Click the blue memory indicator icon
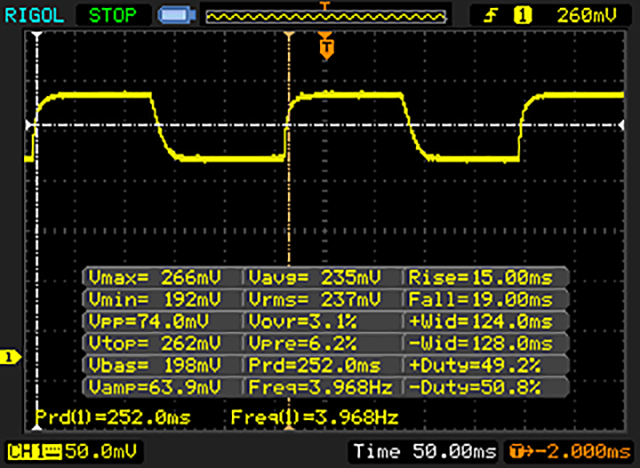Viewport: 640px width, 468px height. point(176,16)
